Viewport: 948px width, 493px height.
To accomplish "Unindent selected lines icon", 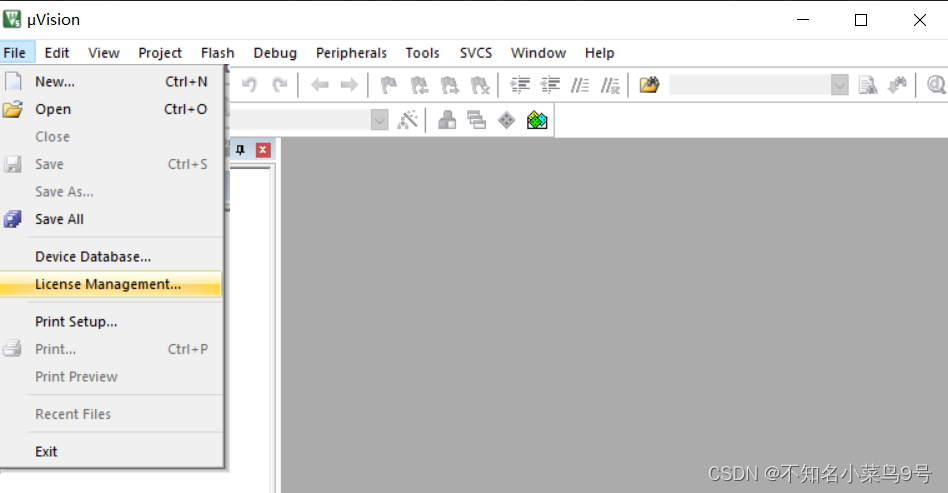I will point(550,85).
